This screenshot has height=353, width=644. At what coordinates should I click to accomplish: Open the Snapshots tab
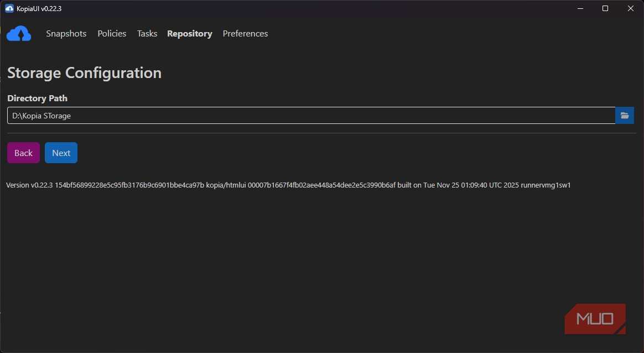click(x=66, y=34)
